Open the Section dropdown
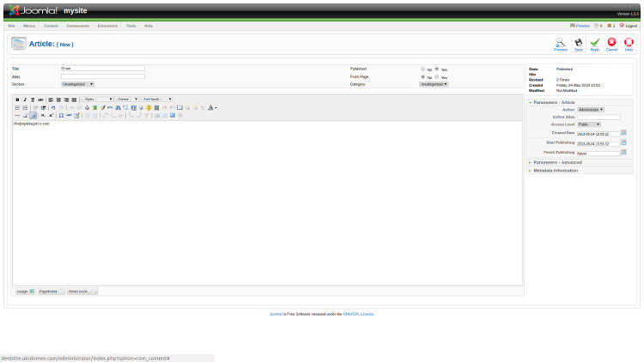 click(x=77, y=84)
